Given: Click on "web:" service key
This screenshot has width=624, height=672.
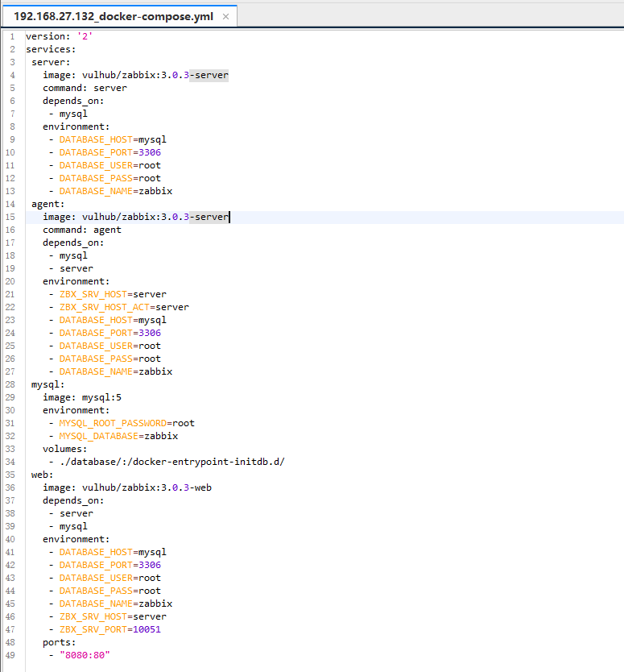Looking at the screenshot, I should point(43,475).
